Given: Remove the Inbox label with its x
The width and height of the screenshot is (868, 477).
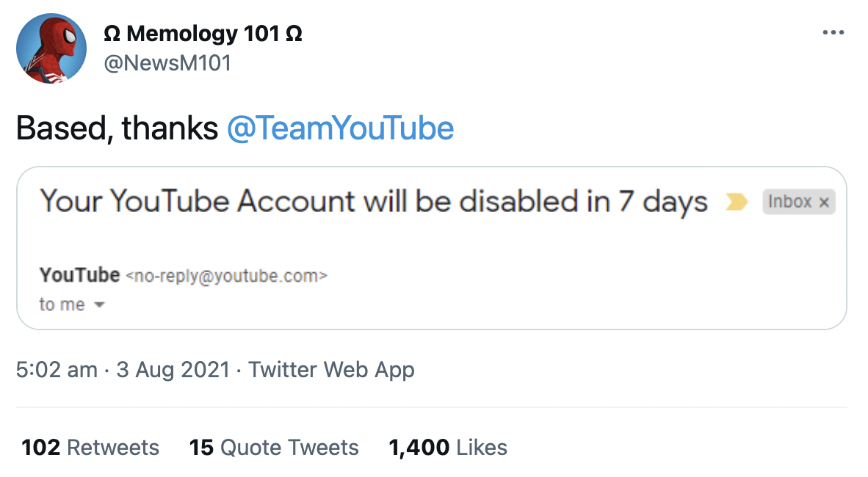Looking at the screenshot, I should pyautogui.click(x=824, y=203).
